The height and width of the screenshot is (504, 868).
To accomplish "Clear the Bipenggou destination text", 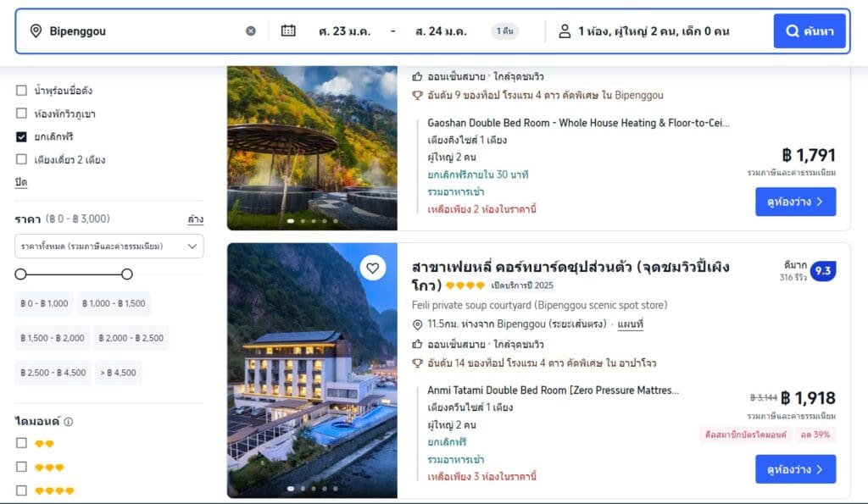I will [x=251, y=31].
